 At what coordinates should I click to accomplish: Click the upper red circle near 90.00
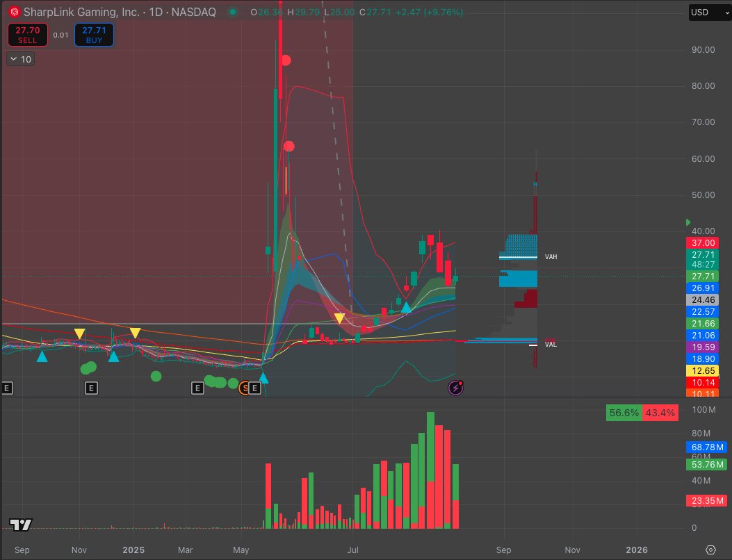click(x=286, y=60)
